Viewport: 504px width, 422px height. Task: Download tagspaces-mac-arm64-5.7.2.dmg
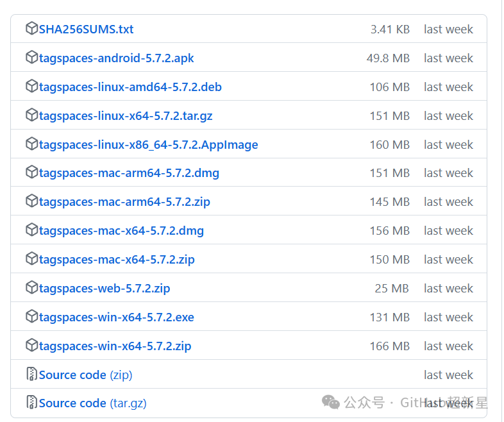coord(129,173)
